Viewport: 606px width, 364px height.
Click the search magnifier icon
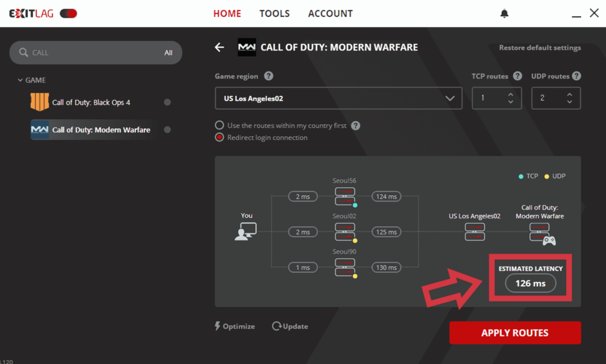click(23, 52)
